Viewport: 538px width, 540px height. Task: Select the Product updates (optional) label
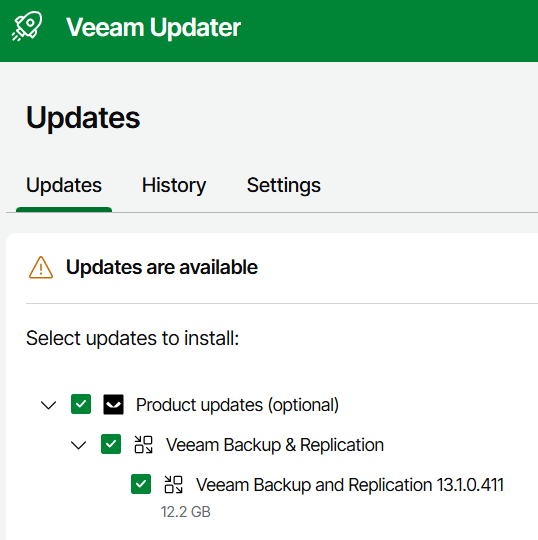click(237, 405)
